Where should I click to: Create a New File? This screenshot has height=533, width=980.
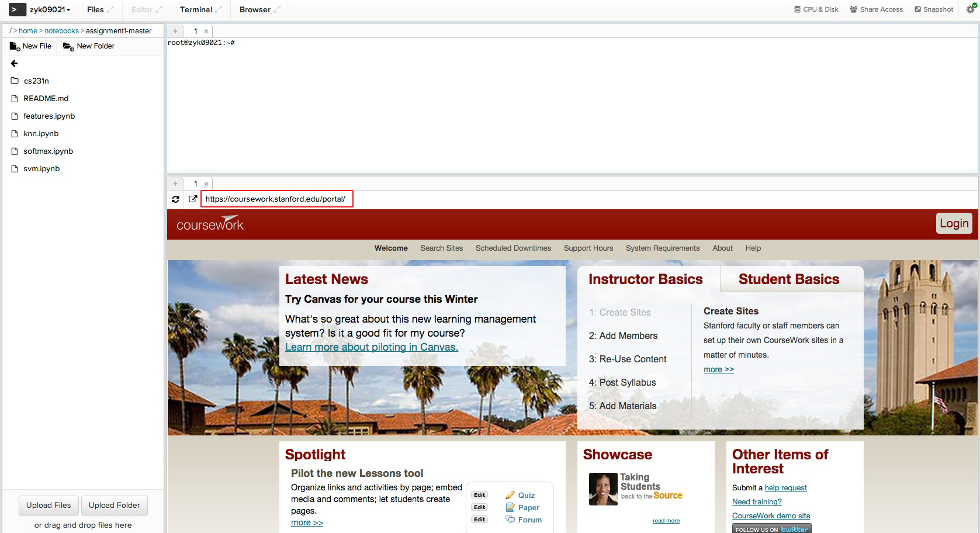[x=30, y=46]
